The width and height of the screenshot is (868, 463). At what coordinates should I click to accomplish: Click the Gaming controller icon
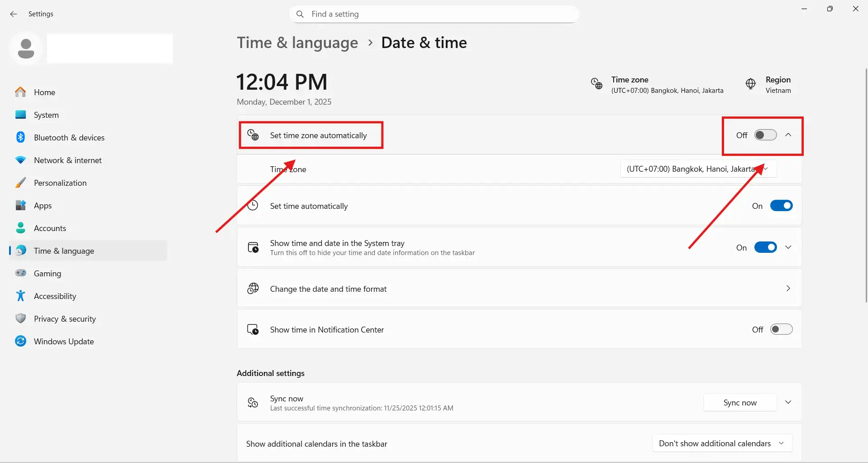[x=21, y=273]
